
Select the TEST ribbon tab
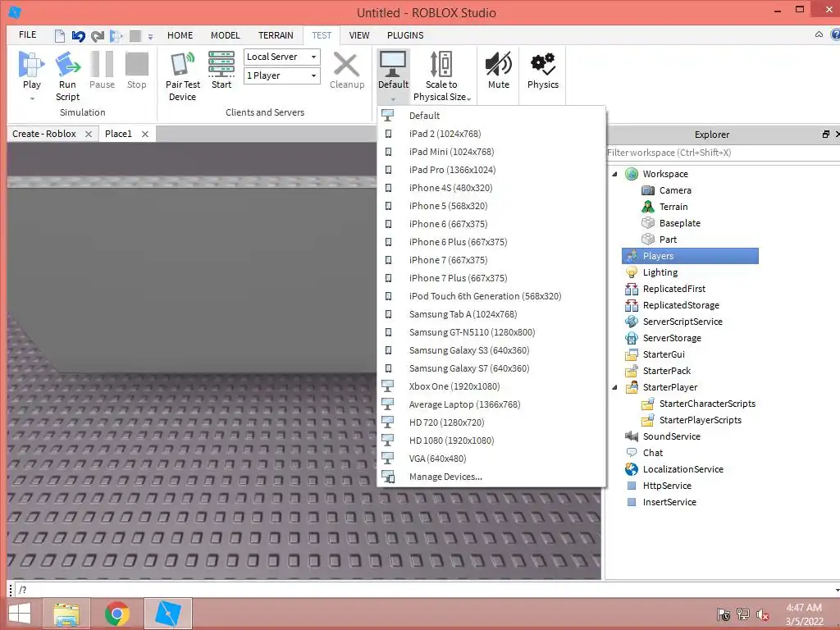[322, 35]
